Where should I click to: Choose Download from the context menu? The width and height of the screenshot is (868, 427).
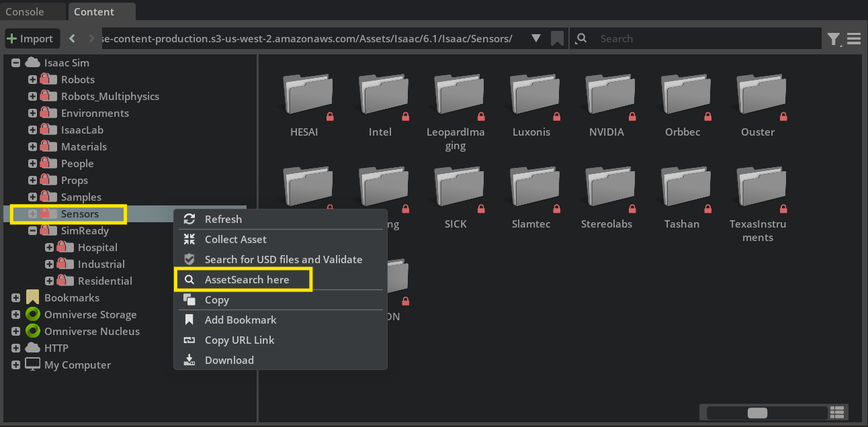[280, 360]
